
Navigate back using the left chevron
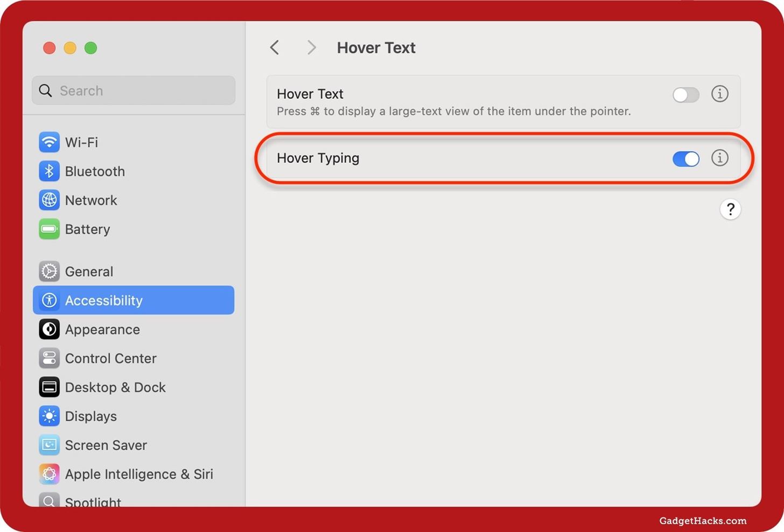(274, 47)
